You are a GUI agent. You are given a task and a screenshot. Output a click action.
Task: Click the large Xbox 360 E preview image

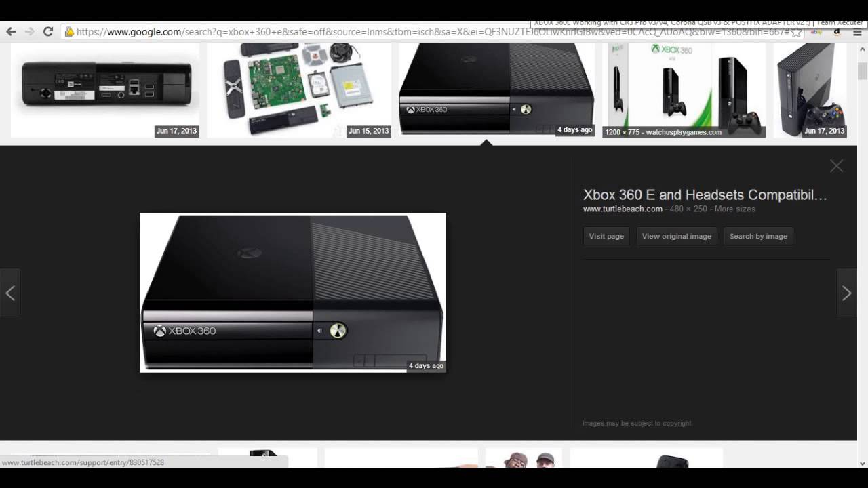coord(293,293)
